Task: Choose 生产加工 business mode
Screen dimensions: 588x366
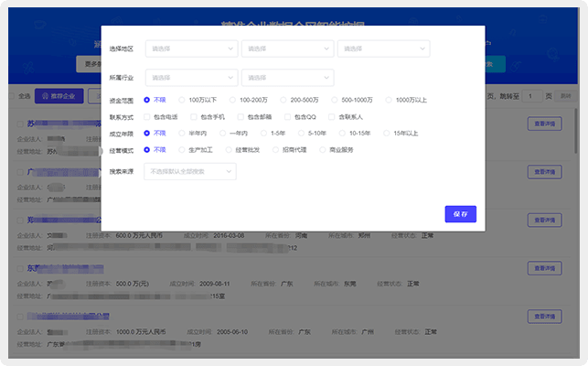Action: pos(182,149)
